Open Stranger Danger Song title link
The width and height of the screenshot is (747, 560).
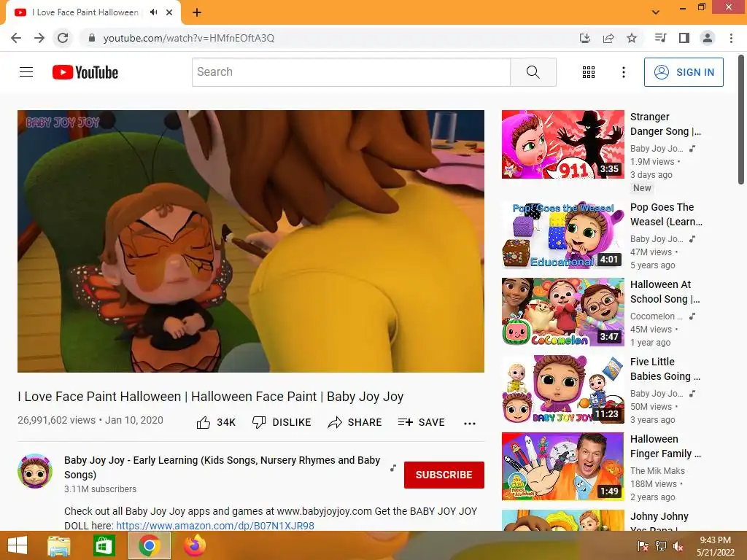point(665,124)
